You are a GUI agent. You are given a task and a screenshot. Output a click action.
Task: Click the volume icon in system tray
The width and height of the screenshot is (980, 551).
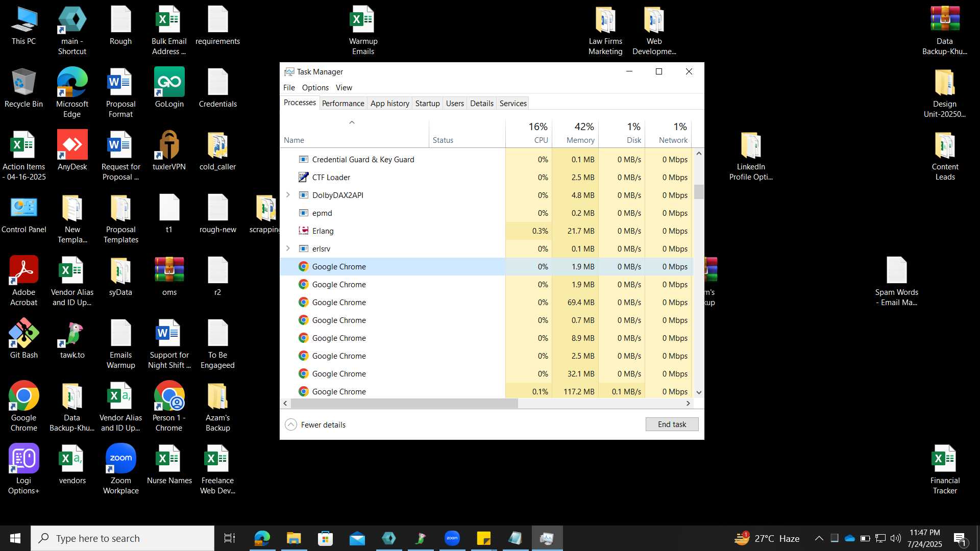click(x=896, y=538)
